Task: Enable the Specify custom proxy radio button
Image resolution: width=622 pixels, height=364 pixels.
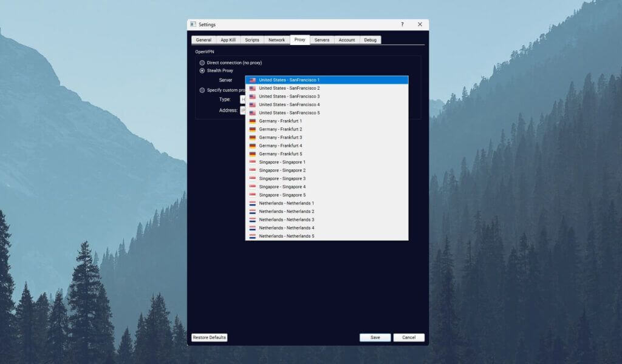Action: pos(202,90)
